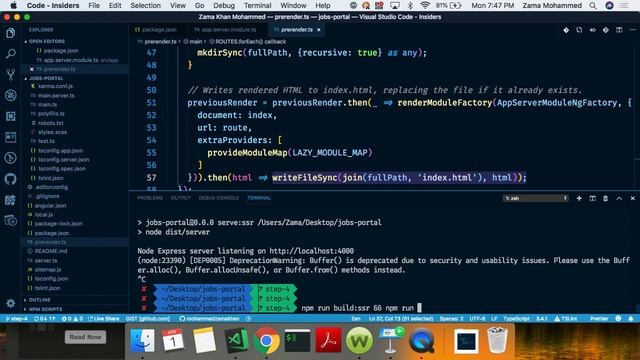The height and width of the screenshot is (360, 640).
Task: Click the Wi-Fi icon in menu bar
Action: tap(424, 6)
